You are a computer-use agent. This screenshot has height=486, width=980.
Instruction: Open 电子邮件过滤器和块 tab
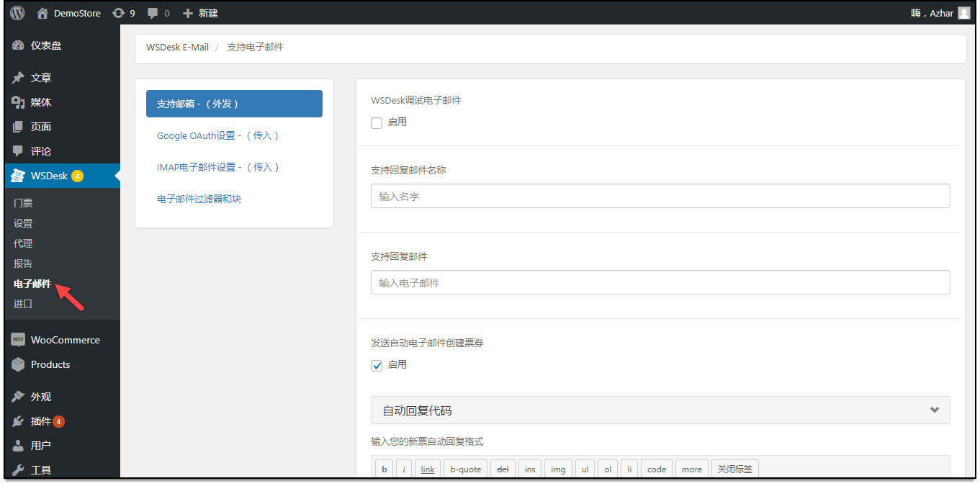tap(199, 199)
